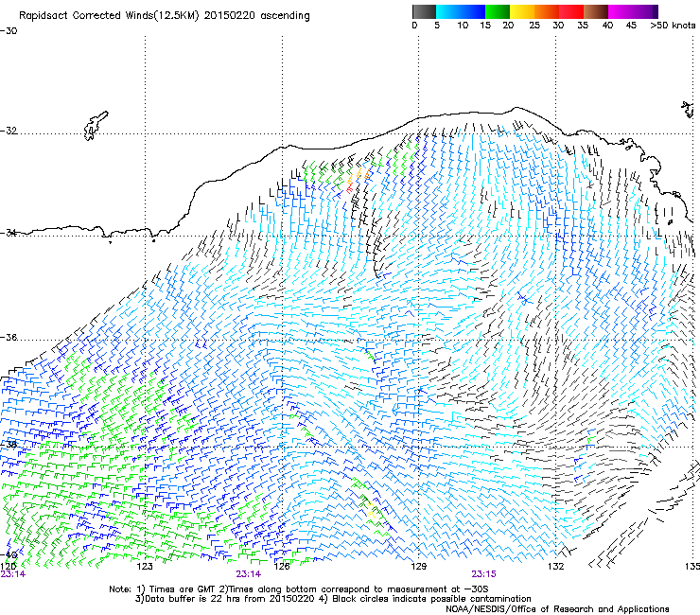Screen dimensions: 700x615
Task: Click the green 15-20 knots legend swatch
Action: point(498,11)
